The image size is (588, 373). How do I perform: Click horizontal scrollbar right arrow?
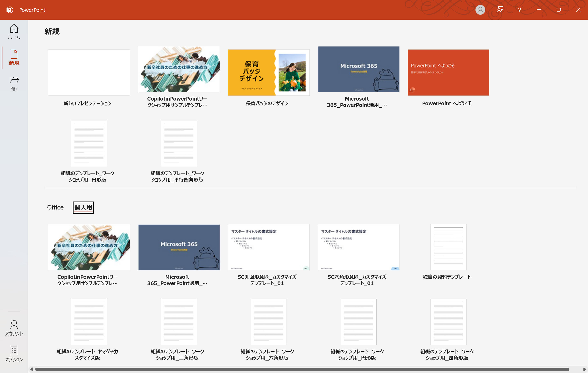pos(584,369)
